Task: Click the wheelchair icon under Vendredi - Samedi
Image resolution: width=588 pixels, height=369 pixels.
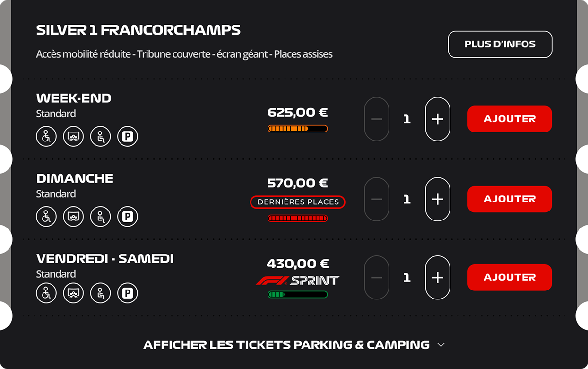Action: tap(46, 293)
